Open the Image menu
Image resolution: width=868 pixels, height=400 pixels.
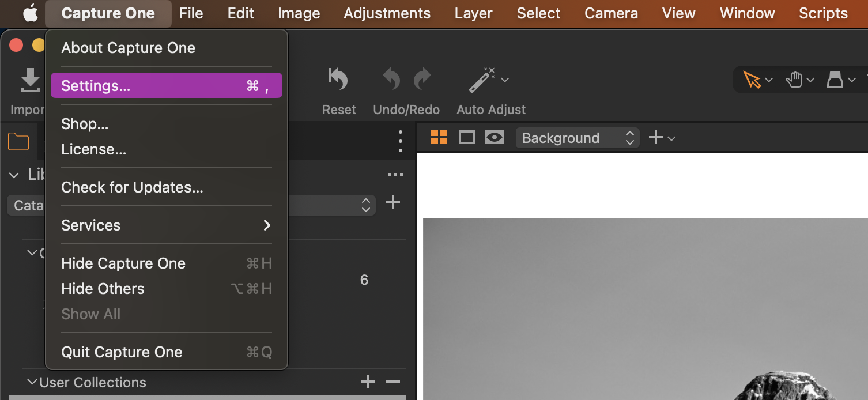coord(299,13)
